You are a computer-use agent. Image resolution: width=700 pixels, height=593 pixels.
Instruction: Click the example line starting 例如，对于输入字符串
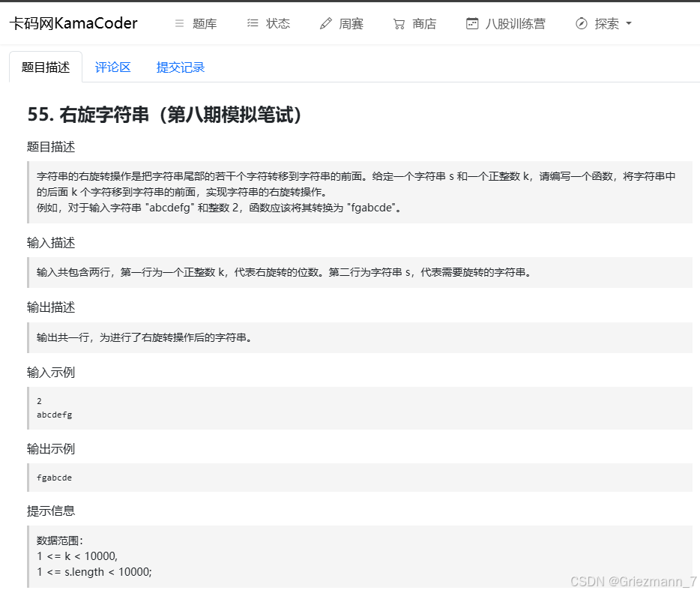219,208
